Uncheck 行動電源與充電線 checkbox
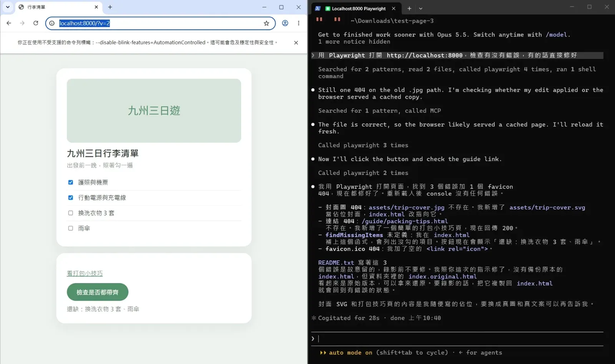This screenshot has width=615, height=364. (x=71, y=198)
